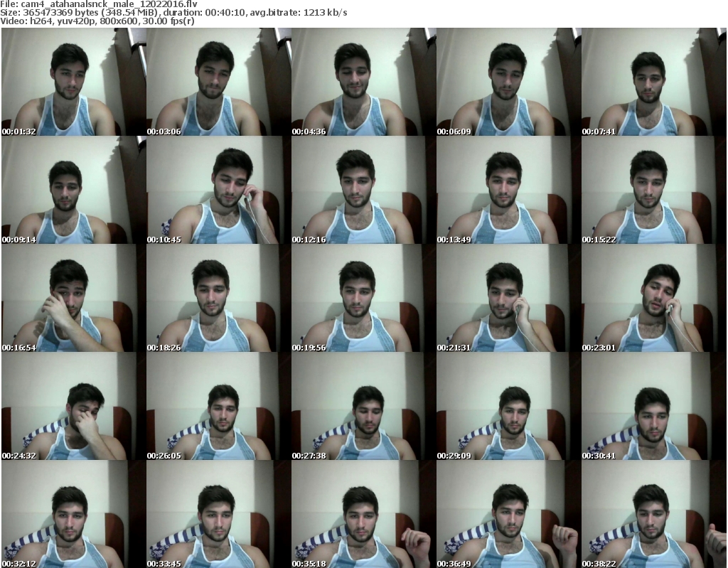Select the thumbnail stamped 00:03:06
The image size is (728, 568).
point(219,82)
